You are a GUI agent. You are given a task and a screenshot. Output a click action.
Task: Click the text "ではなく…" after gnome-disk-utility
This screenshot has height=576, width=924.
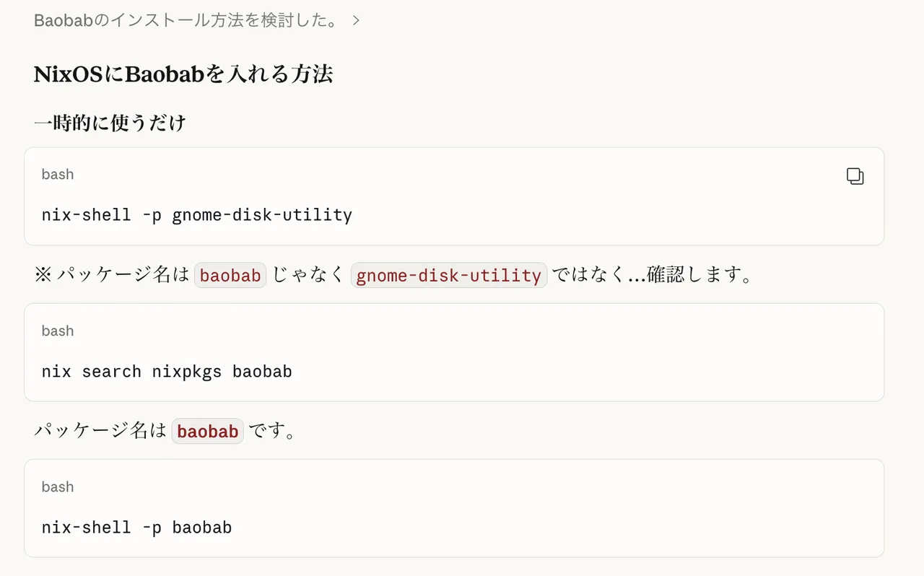tap(598, 276)
